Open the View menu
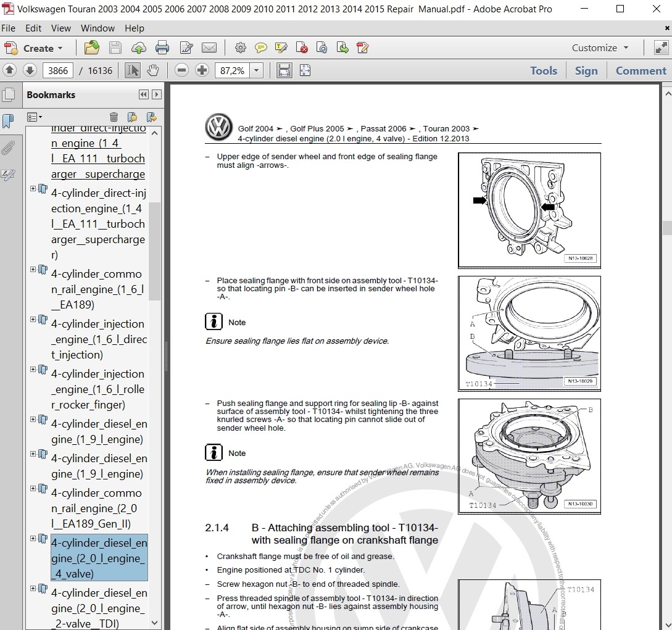Viewport: 672px width, 630px height. (60, 28)
